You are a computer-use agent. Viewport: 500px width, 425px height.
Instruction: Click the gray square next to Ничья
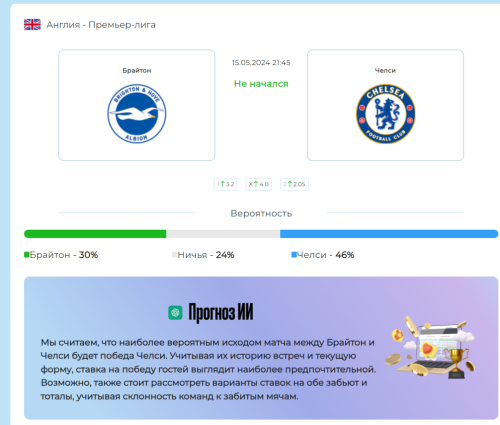coord(174,255)
